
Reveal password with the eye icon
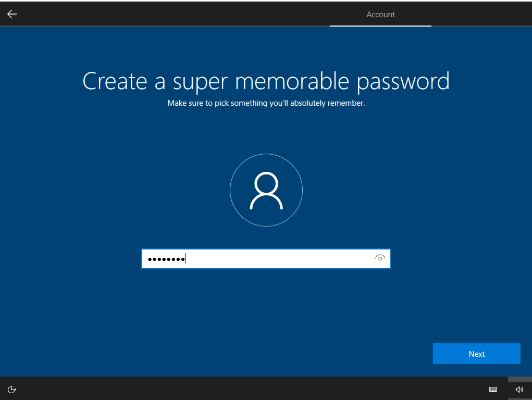tap(380, 258)
